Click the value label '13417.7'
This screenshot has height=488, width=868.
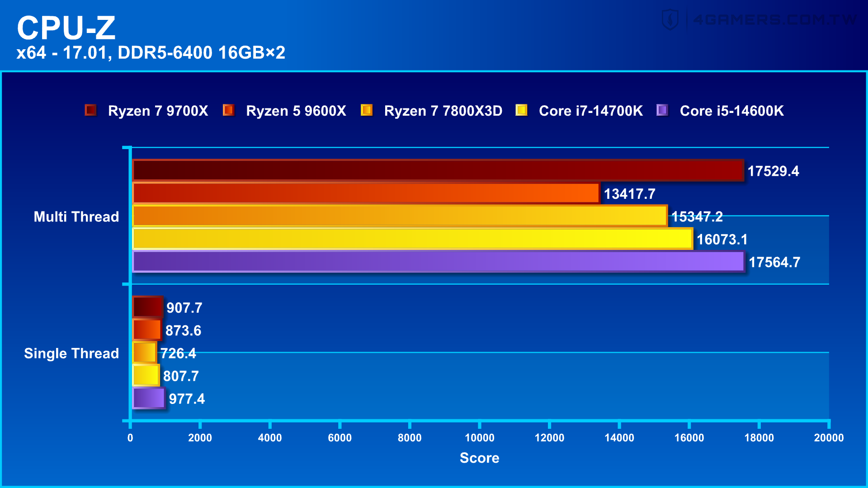point(629,194)
